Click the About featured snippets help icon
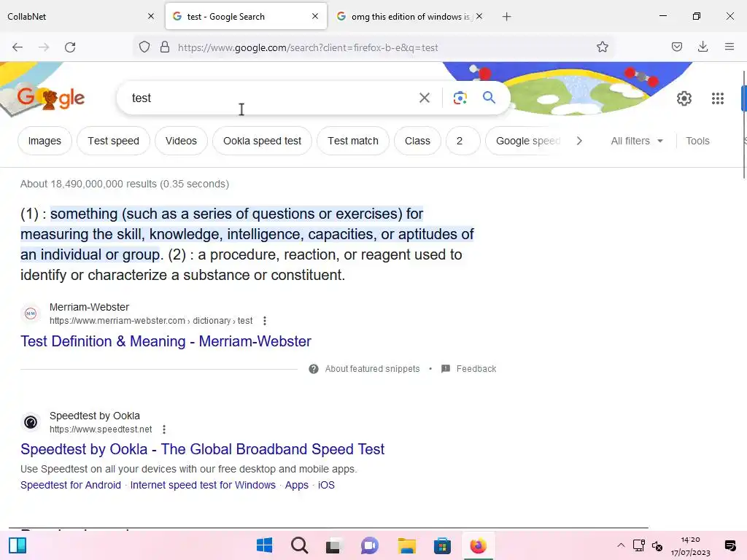 click(314, 369)
